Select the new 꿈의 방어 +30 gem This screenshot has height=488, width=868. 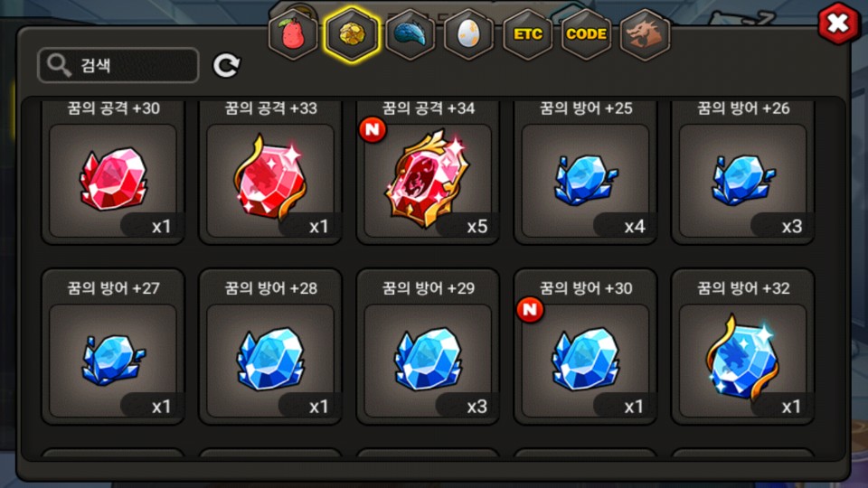click(x=585, y=347)
